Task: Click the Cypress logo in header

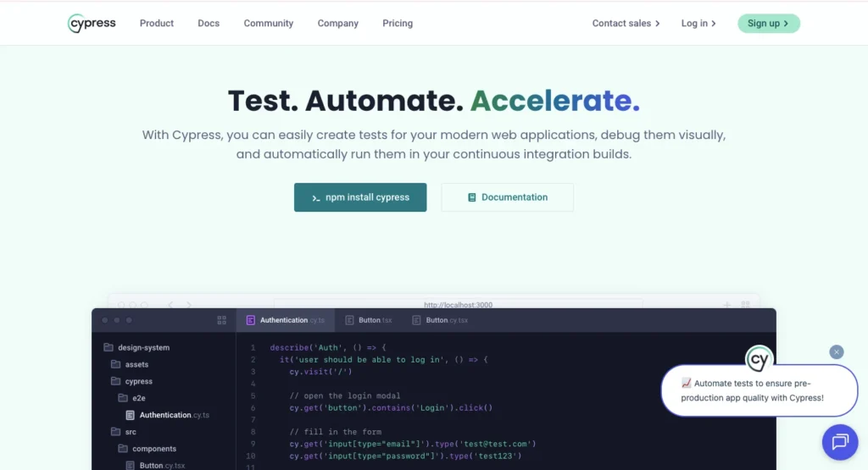Action: pos(92,23)
